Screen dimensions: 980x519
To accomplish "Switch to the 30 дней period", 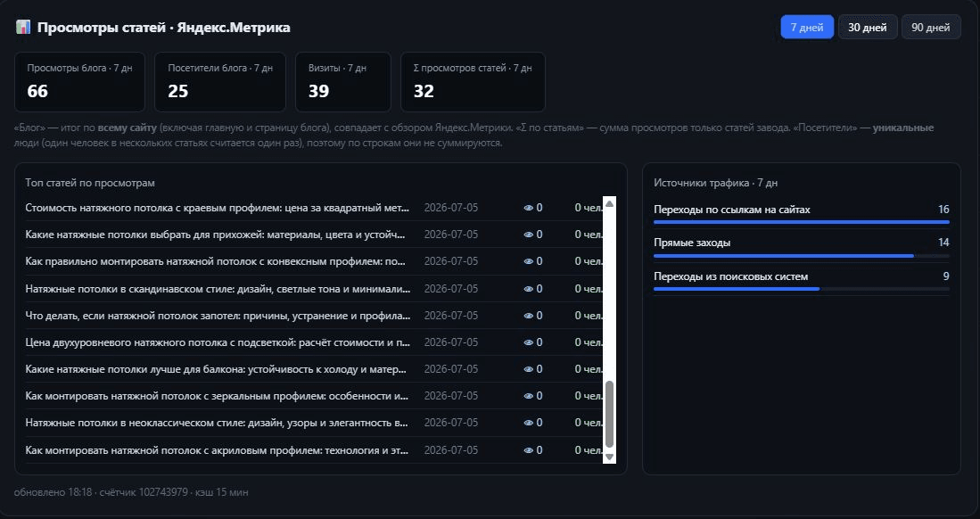I will (868, 27).
